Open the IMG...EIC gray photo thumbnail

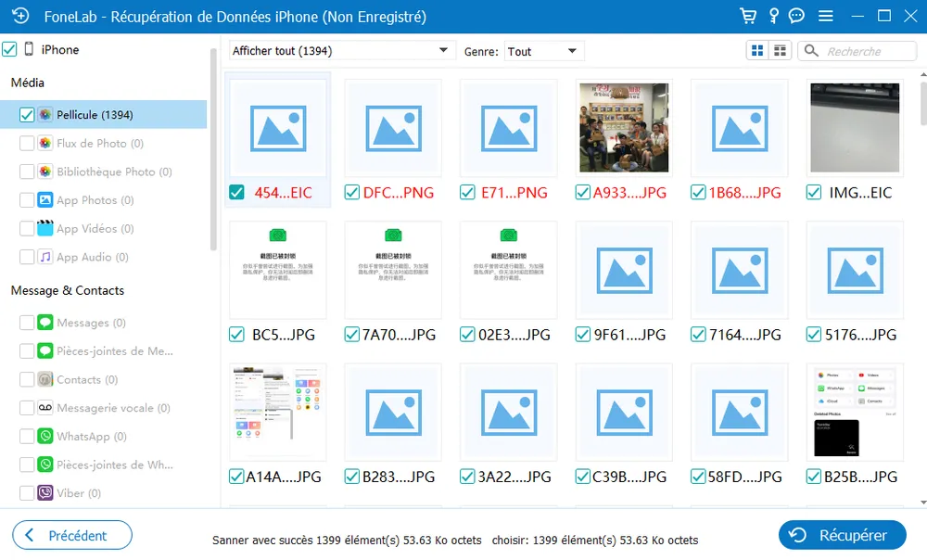(855, 128)
